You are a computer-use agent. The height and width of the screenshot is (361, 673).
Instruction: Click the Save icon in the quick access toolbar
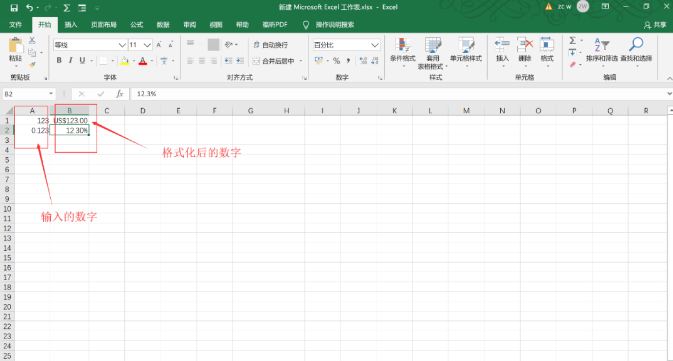[x=14, y=8]
